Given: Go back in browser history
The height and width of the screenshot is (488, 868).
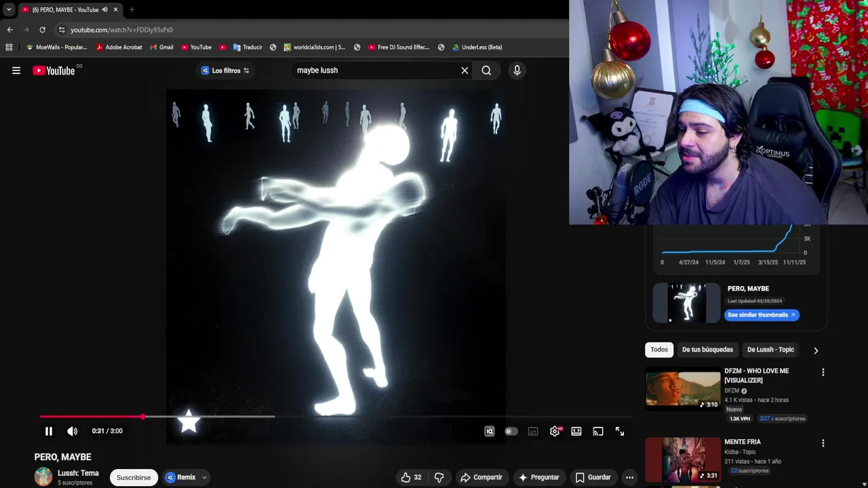Looking at the screenshot, I should coord(9,30).
